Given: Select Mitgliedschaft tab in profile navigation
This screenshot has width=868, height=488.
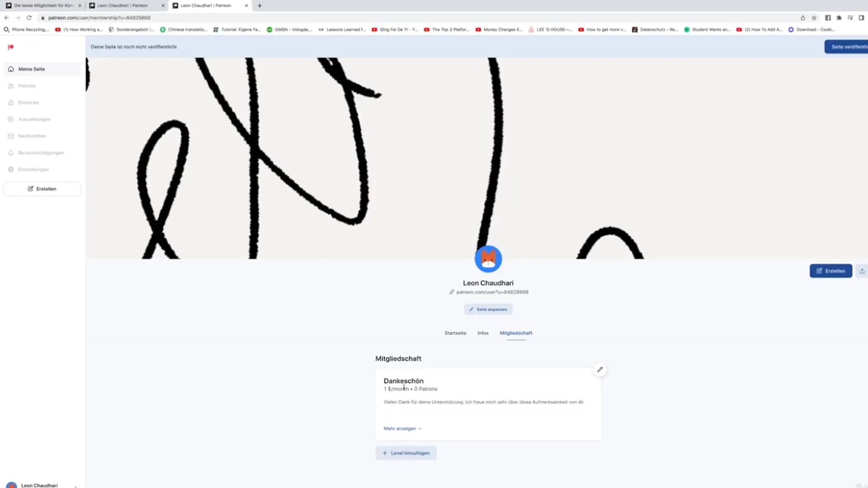Looking at the screenshot, I should pos(516,333).
